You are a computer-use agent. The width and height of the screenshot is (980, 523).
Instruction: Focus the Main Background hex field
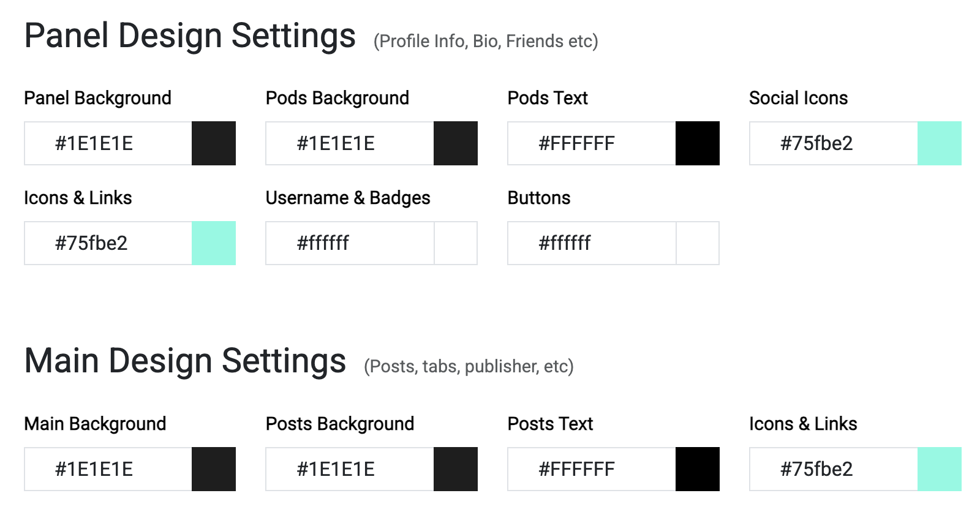click(x=108, y=469)
